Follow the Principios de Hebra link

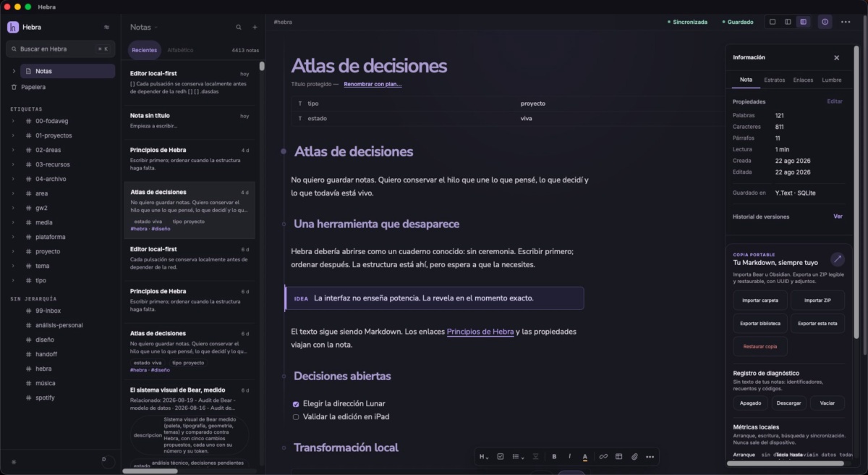pyautogui.click(x=480, y=332)
